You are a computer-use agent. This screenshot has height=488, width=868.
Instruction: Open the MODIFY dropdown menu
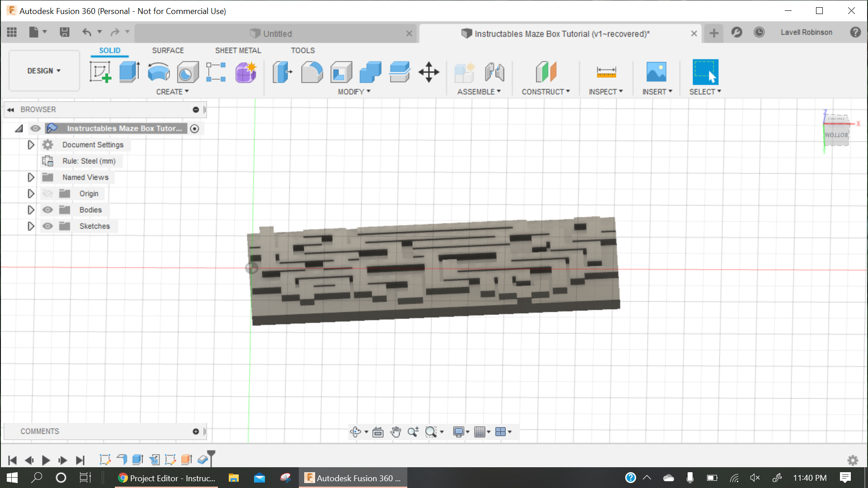click(x=354, y=92)
